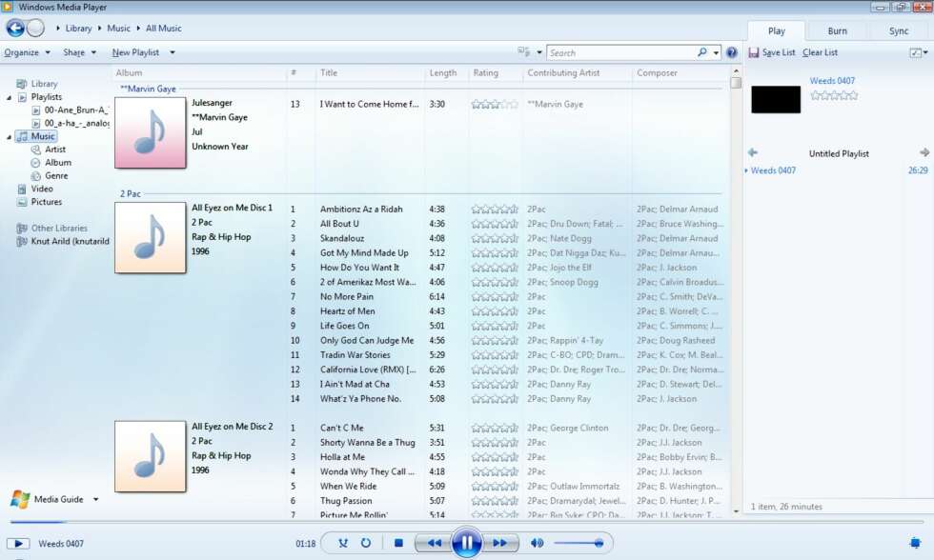934x560 pixels.
Task: Open Pictures in navigation pane
Action: [47, 202]
